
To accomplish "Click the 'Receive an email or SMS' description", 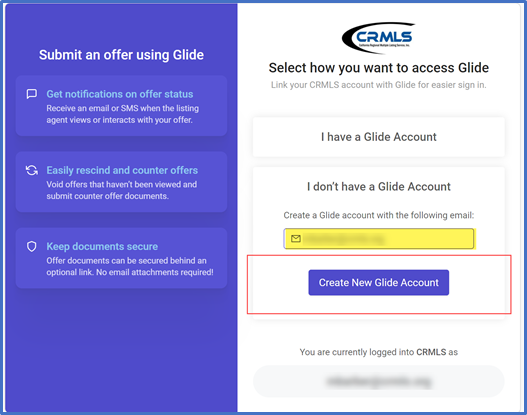I will 123,114.
